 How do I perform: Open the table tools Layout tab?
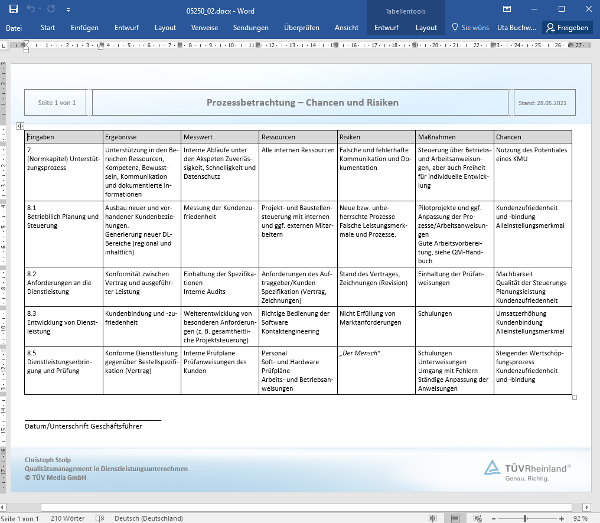[x=426, y=28]
